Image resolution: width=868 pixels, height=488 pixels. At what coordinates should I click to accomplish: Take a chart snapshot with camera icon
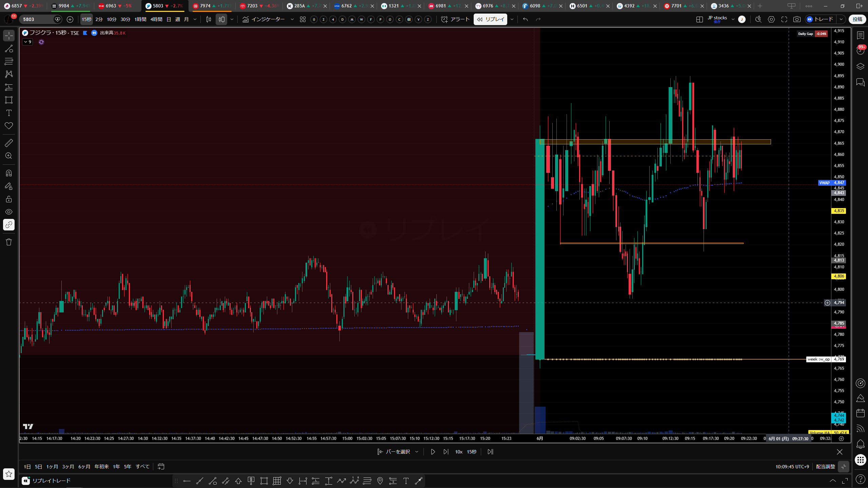pyautogui.click(x=797, y=19)
